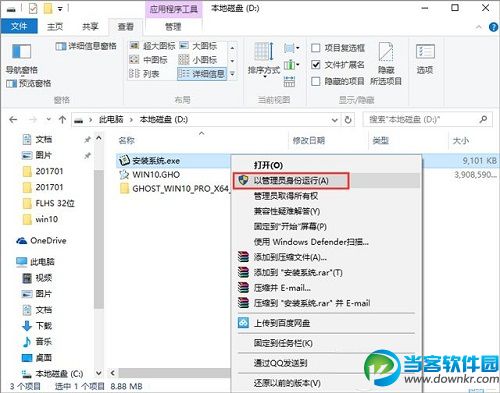Open the 导航窗格 navigation pane button
Viewport: 500px width, 393px height.
21,58
